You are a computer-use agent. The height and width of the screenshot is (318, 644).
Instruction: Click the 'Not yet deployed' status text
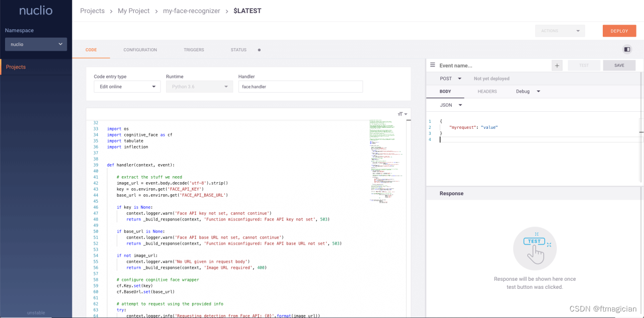492,78
